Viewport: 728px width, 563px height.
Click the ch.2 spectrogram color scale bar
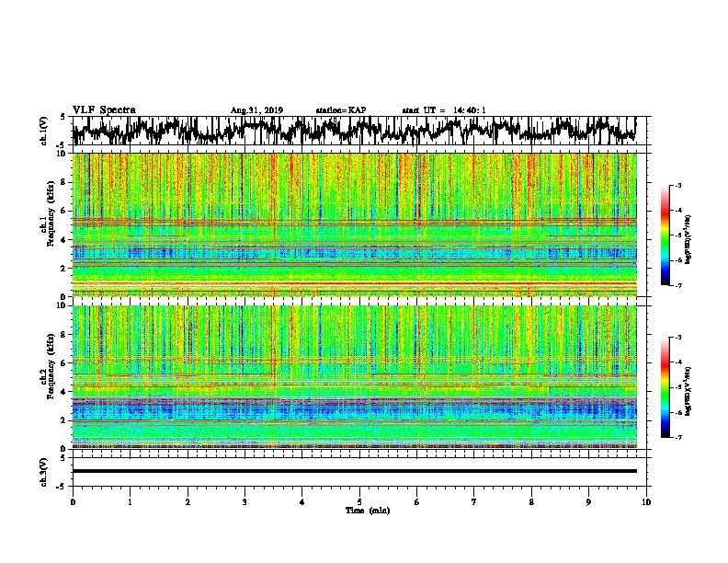(665, 387)
